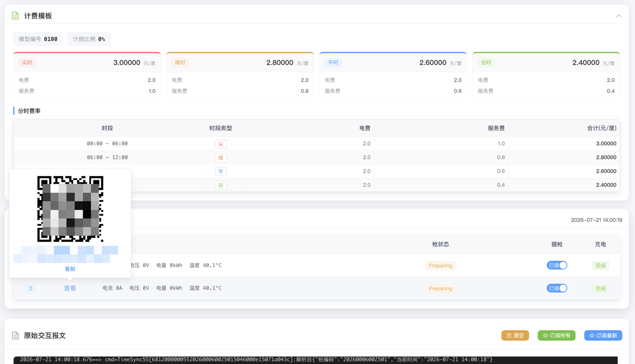Click the 尖时 rate tag

(x=27, y=63)
